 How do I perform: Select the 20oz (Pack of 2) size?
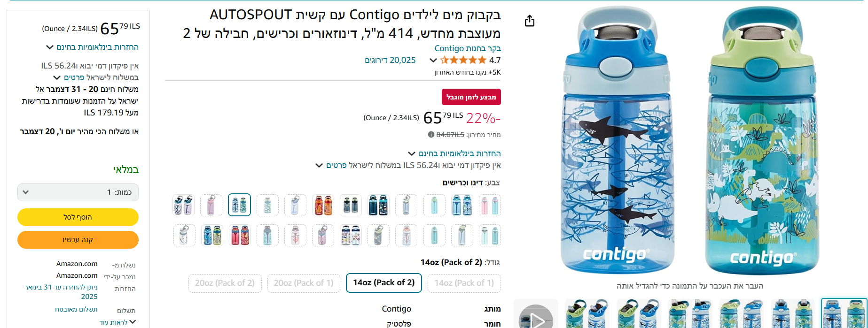(225, 283)
